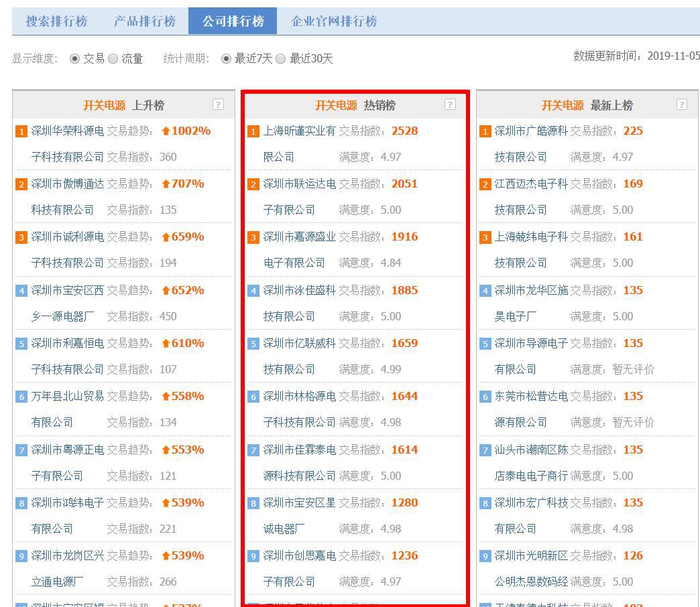The image size is (700, 607).
Task: Click the 659% trade trend value
Action: click(x=188, y=237)
